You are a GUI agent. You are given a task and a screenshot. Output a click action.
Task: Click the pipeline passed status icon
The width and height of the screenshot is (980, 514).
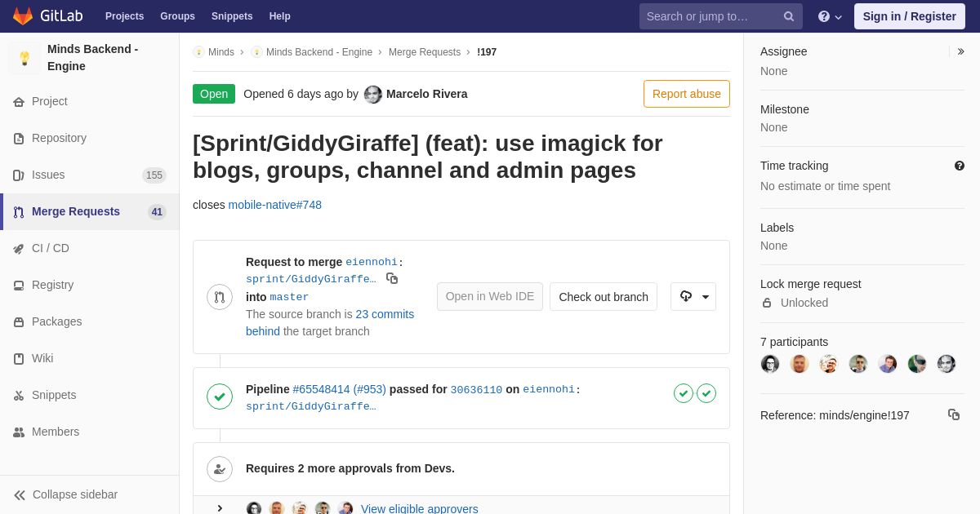pyautogui.click(x=220, y=397)
